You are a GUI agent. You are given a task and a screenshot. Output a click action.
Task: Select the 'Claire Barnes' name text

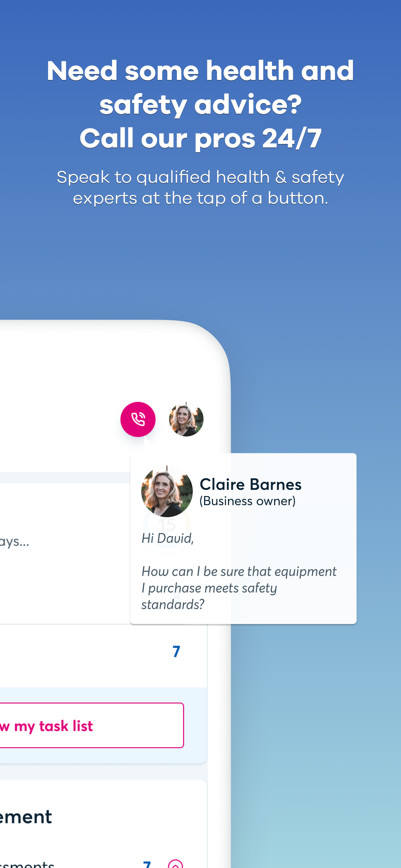(250, 484)
